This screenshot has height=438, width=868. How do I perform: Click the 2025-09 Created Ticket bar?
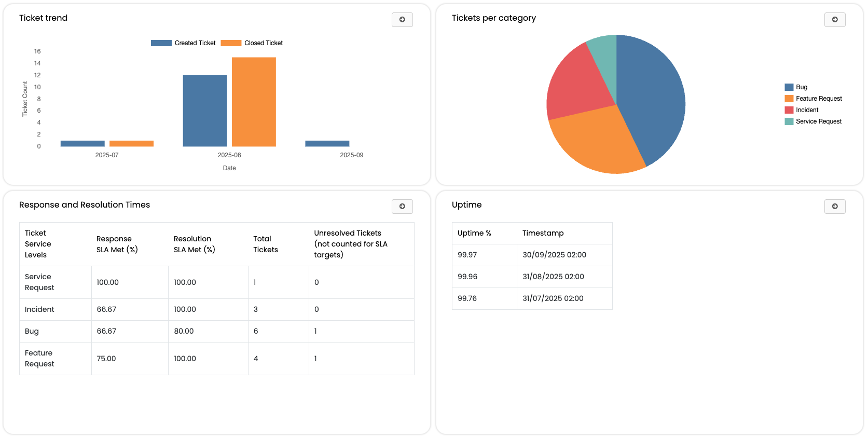click(327, 144)
